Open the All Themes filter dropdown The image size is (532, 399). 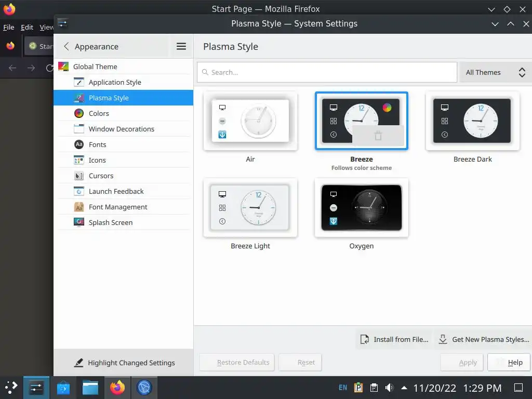click(495, 72)
